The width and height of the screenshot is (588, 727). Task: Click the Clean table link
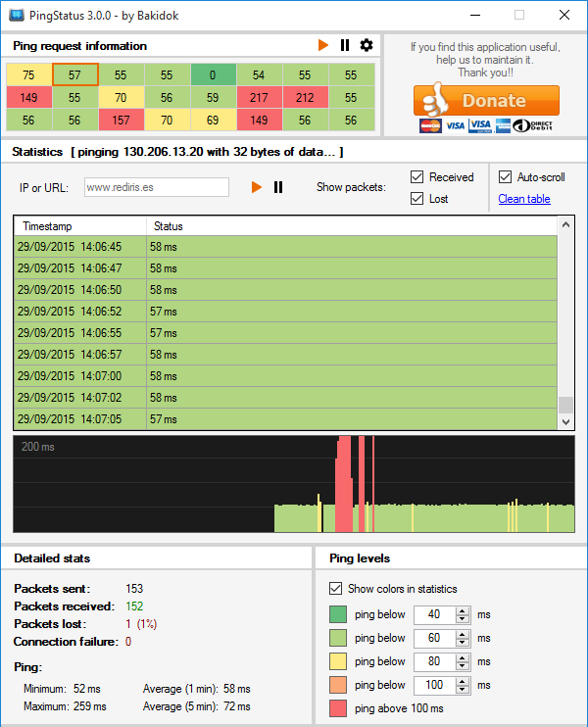[x=524, y=199]
